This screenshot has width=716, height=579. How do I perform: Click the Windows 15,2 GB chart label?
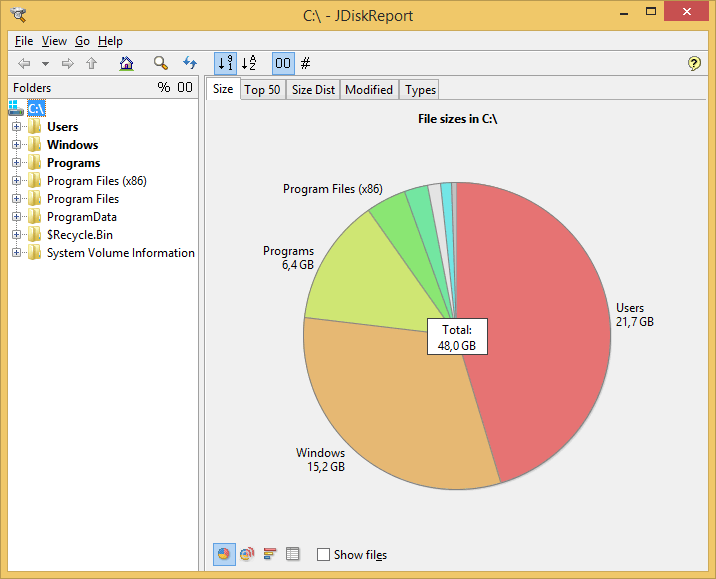click(321, 460)
